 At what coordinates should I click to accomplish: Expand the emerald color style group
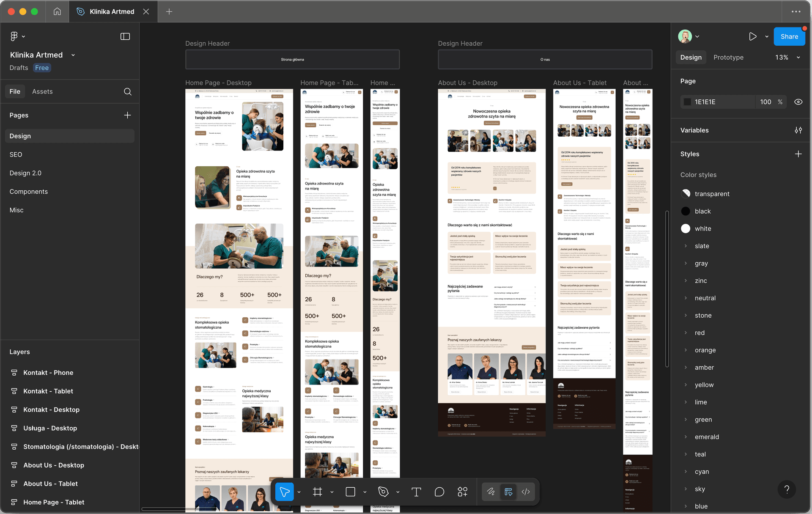(686, 437)
